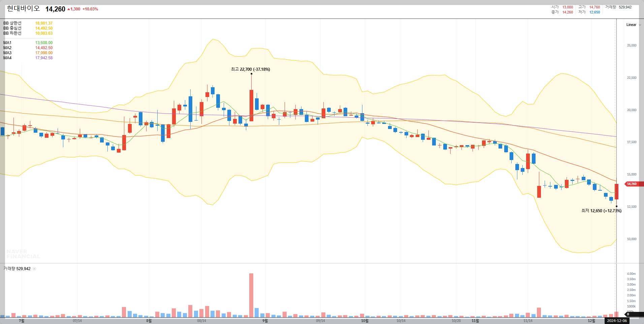Click the red 14,260 price tag on axis
Image resolution: width=644 pixels, height=324 pixels.
(634, 184)
